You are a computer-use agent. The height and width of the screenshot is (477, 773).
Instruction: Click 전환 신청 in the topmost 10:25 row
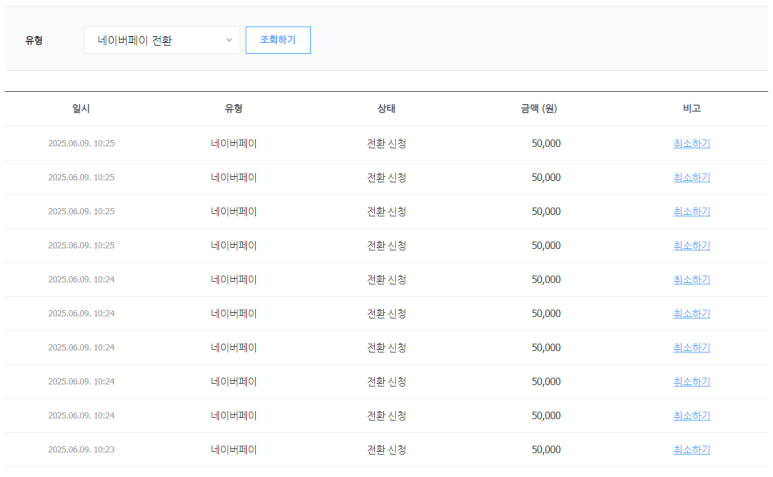click(386, 143)
